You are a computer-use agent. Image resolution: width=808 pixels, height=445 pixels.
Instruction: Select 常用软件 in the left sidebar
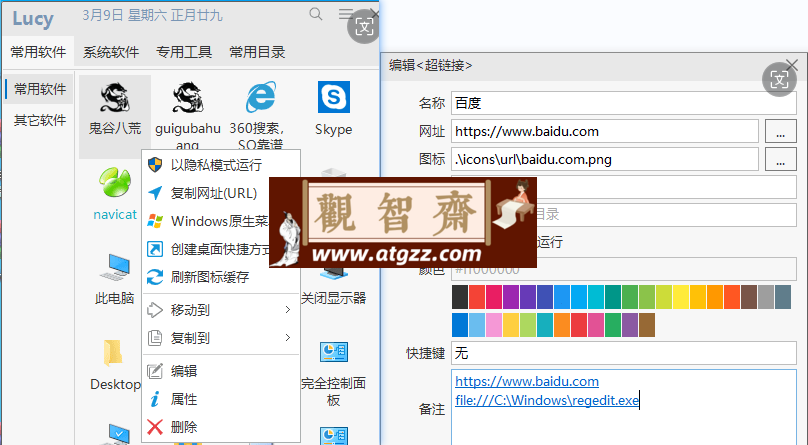point(40,89)
